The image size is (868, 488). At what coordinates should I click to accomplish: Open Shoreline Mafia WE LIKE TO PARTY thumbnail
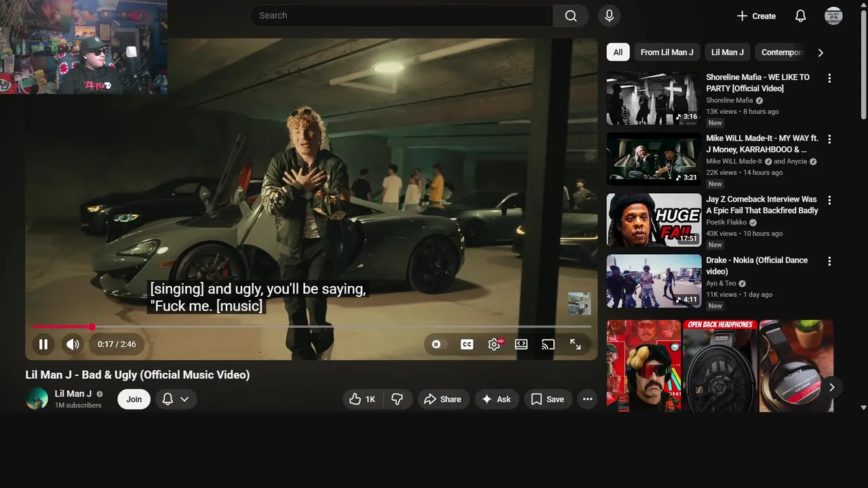coord(654,98)
